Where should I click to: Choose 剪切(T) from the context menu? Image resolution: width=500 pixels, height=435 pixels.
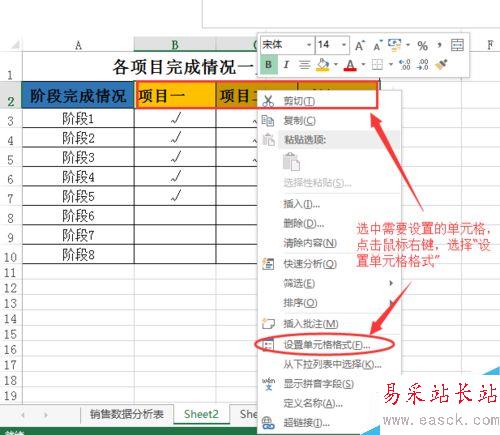[330, 100]
